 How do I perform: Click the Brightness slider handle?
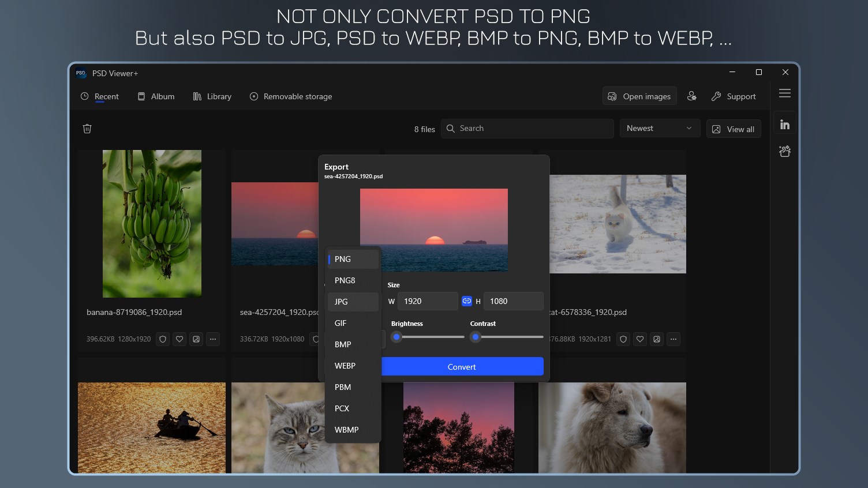[x=396, y=337]
